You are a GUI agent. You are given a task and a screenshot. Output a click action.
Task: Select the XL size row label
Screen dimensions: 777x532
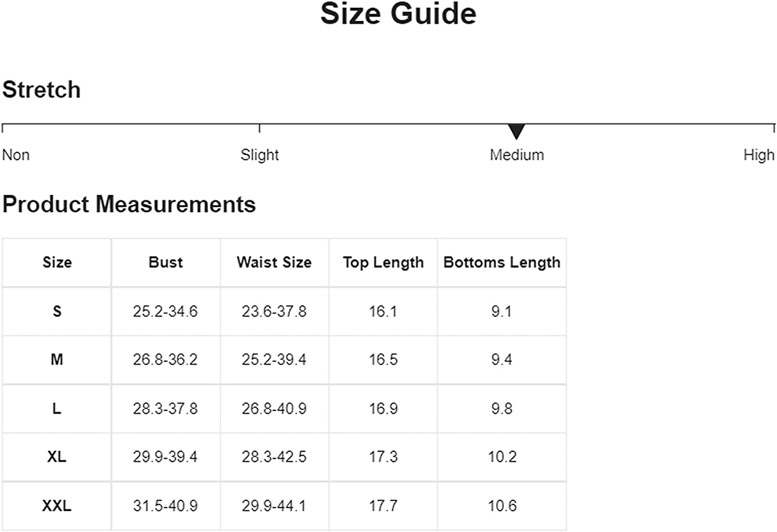[57, 457]
